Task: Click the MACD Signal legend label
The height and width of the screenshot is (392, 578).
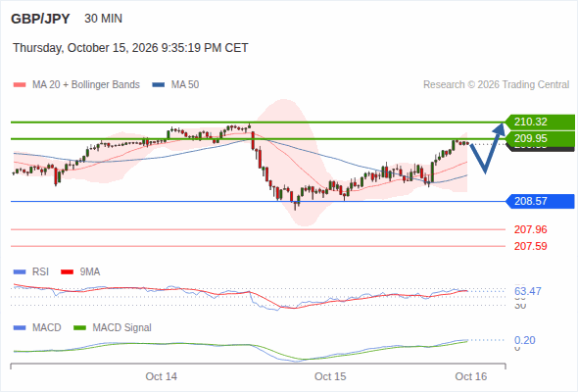Action: (x=122, y=328)
